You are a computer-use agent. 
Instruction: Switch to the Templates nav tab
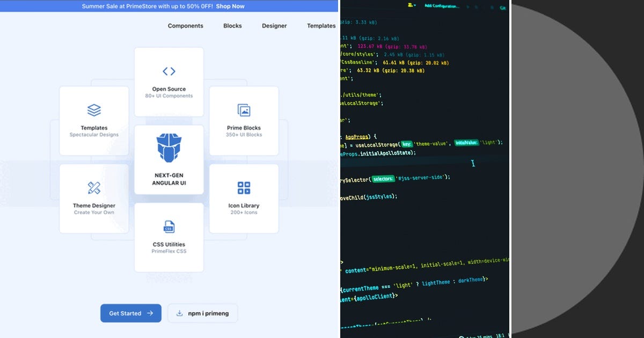[x=320, y=25]
